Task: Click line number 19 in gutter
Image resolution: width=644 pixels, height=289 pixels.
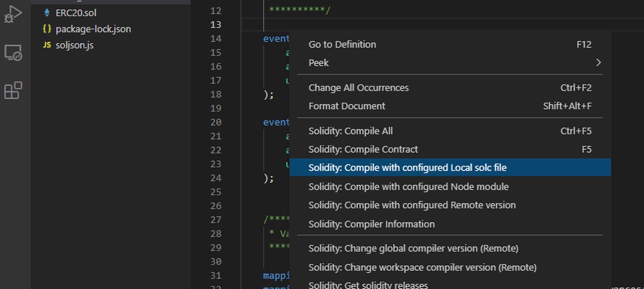Action: (216, 108)
